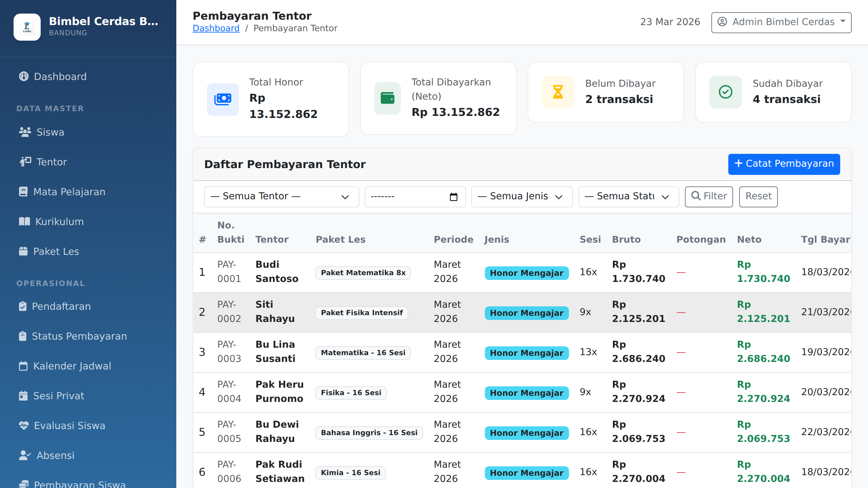Click the period date input field
The width and height of the screenshot is (868, 488).
(x=407, y=197)
